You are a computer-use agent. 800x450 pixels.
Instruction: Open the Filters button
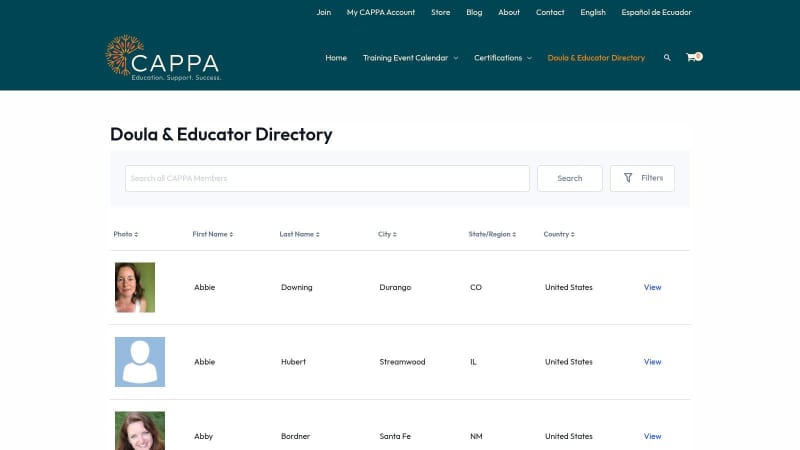[642, 179]
